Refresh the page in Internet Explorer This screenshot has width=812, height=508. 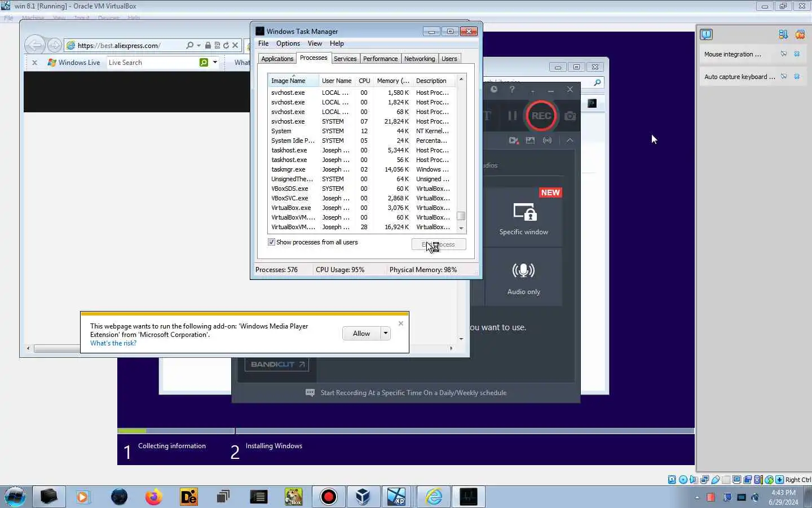point(226,46)
